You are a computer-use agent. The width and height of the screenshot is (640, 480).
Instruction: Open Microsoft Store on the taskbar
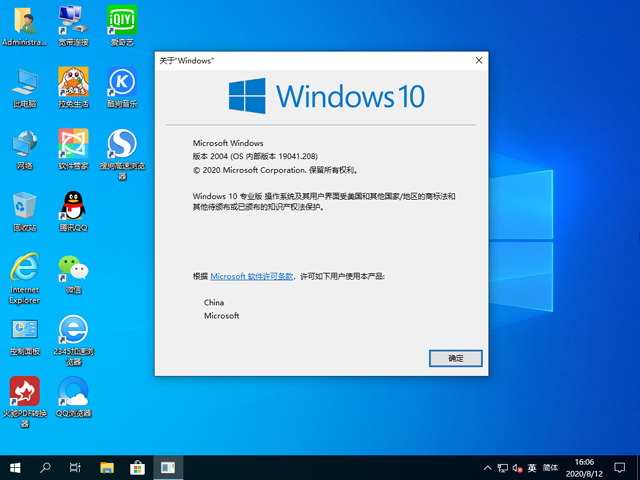pyautogui.click(x=137, y=468)
